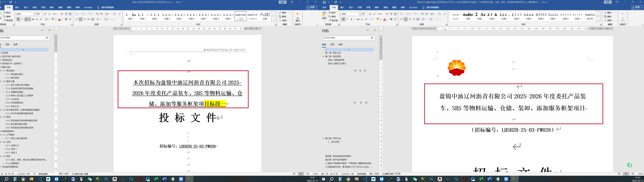This screenshot has width=644, height=182.
Task: Switch to 结果 navigation tab in 投标文件
Action: [15, 45]
